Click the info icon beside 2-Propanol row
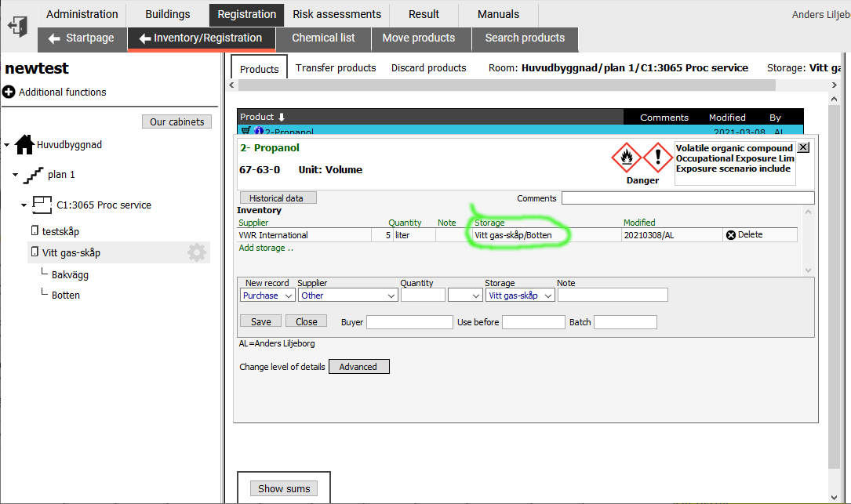851x504 pixels. tap(259, 131)
